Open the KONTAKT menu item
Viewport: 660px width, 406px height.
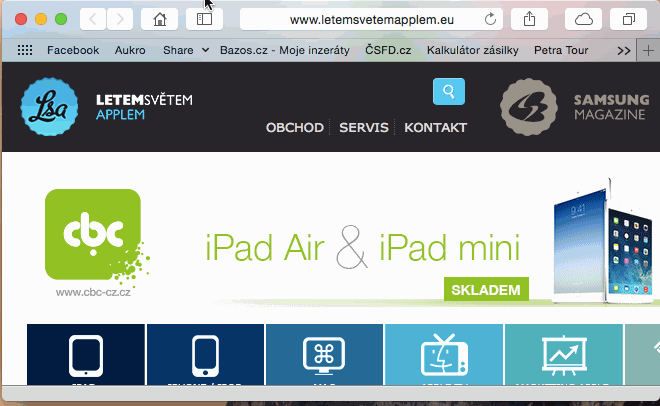pyautogui.click(x=435, y=127)
